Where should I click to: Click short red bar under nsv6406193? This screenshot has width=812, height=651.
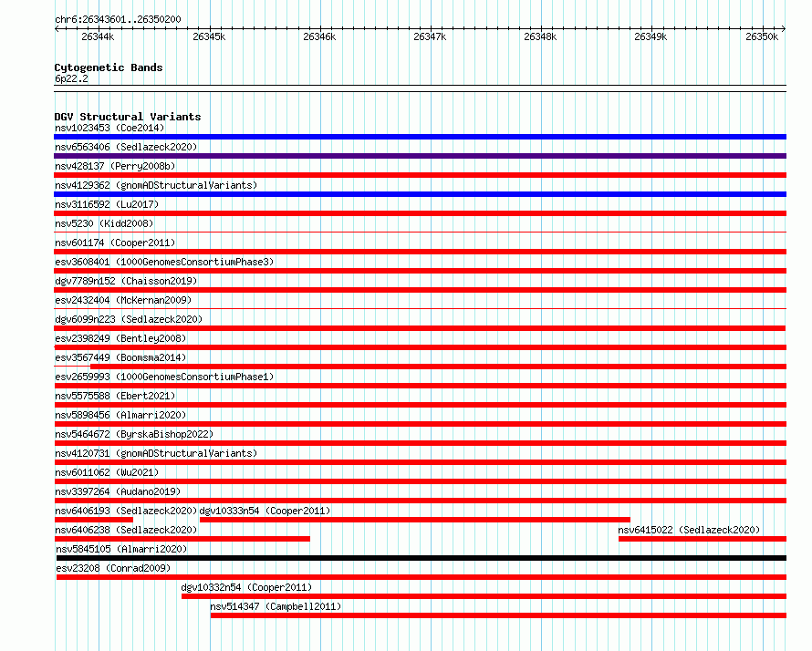tap(94, 520)
